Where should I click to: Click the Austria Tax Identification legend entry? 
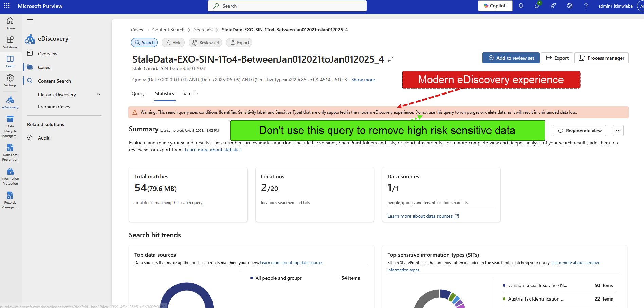(536, 299)
